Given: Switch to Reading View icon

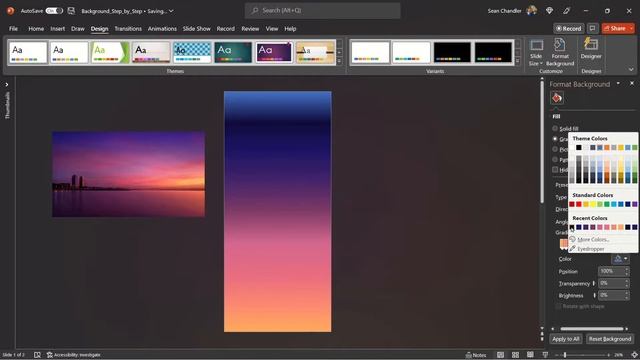Looking at the screenshot, I should tap(530, 355).
